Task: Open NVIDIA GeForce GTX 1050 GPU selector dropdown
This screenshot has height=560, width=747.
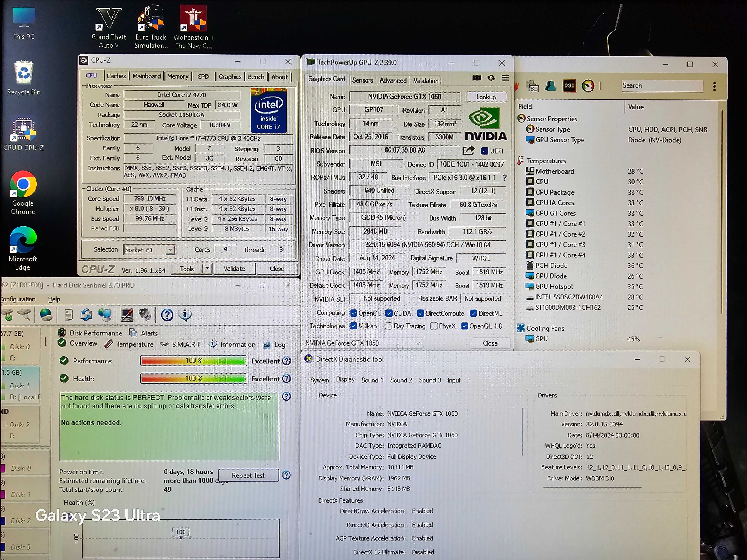Action: 363,343
